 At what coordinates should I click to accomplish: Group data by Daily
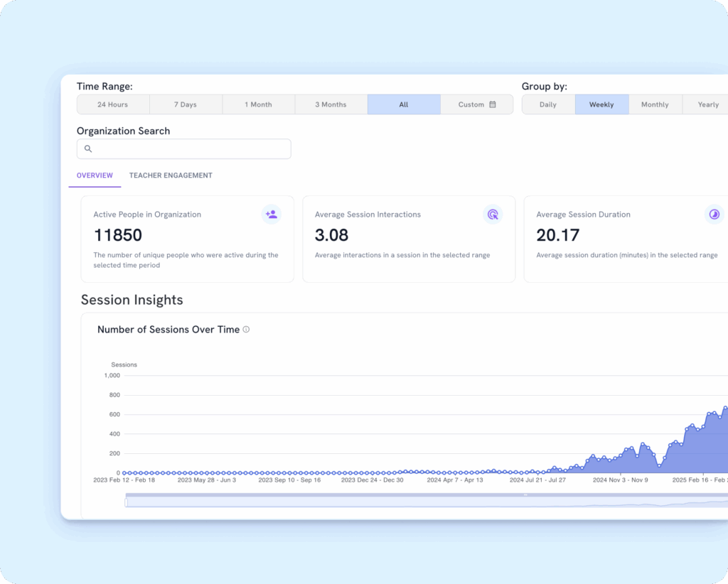pos(548,104)
